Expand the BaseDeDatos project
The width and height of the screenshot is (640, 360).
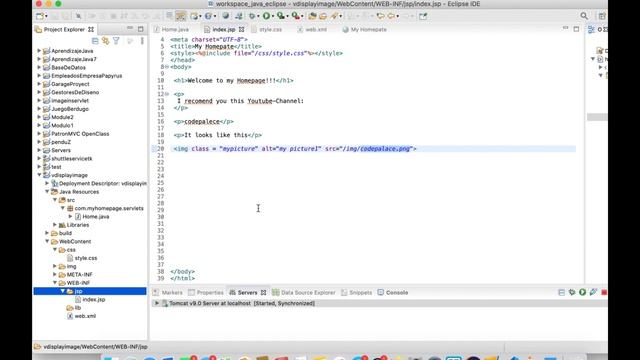click(x=39, y=67)
